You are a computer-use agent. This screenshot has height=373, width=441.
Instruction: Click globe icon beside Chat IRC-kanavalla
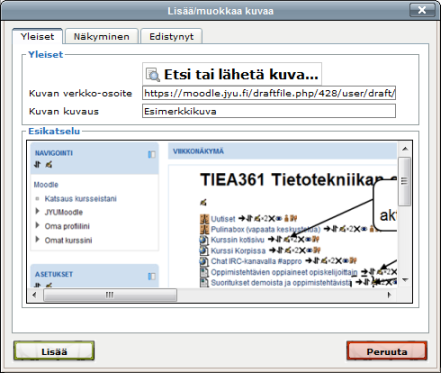(204, 261)
